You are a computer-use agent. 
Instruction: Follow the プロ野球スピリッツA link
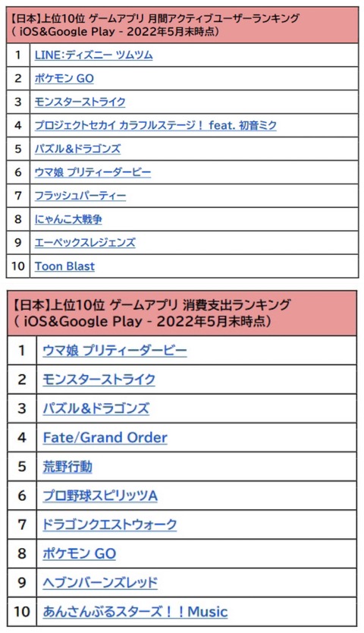100,496
